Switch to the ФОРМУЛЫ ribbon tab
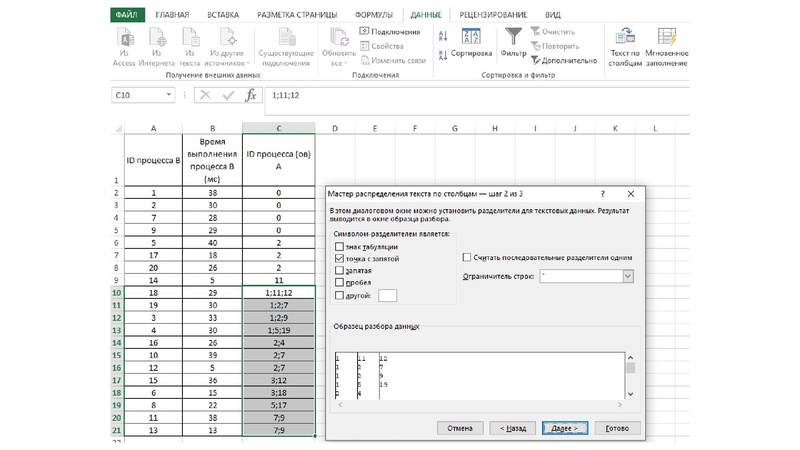 point(373,16)
